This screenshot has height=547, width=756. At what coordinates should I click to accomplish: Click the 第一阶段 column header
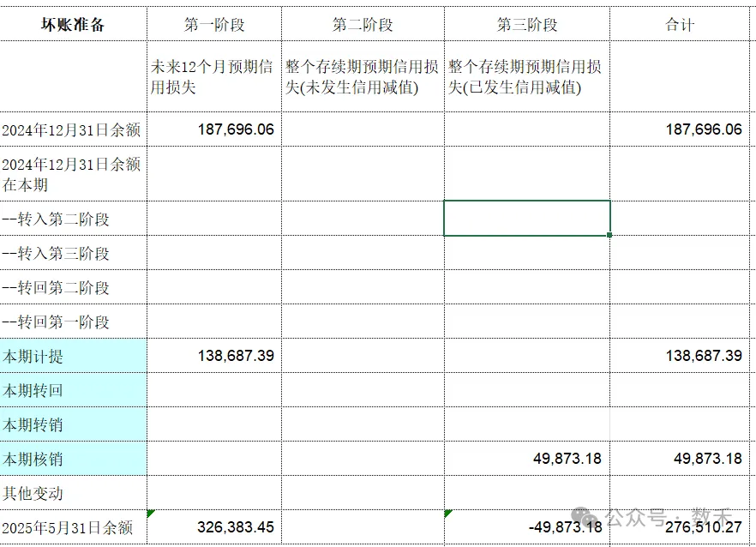pyautogui.click(x=214, y=24)
